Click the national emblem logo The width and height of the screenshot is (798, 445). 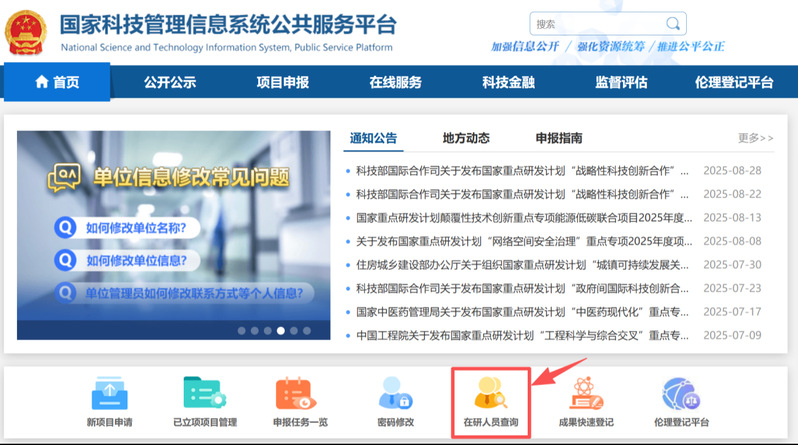coord(27,33)
